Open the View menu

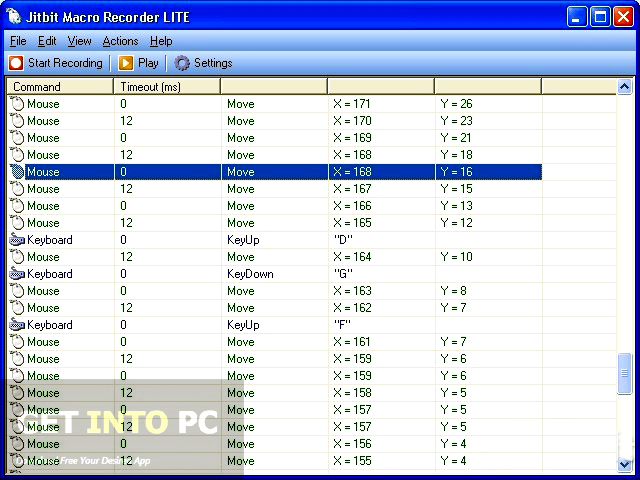click(x=79, y=41)
